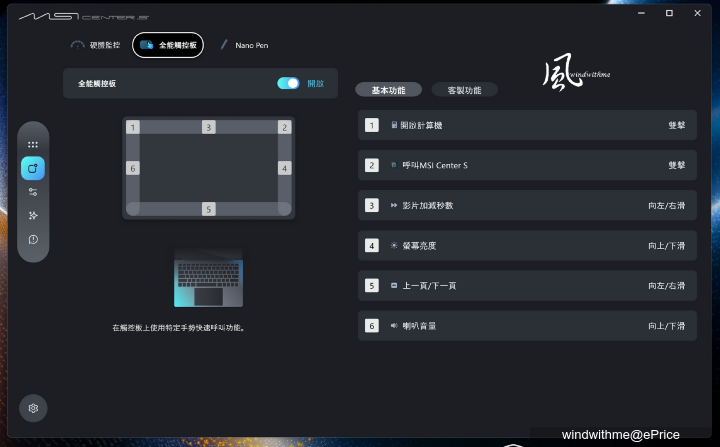720x447 pixels.
Task: Maximize the MSI Center S window
Action: (x=669, y=13)
